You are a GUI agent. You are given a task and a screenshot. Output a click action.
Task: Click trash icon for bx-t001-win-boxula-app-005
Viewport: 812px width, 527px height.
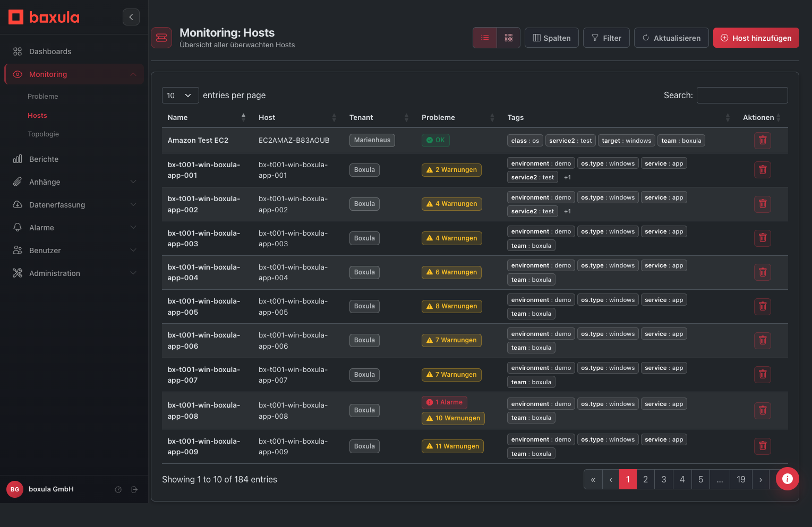coord(762,306)
